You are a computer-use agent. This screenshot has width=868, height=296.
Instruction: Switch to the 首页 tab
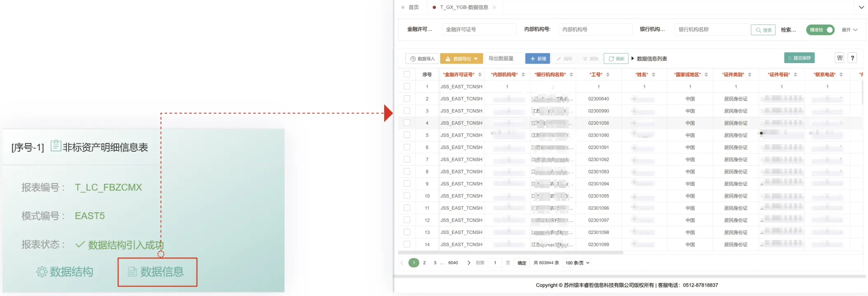413,7
